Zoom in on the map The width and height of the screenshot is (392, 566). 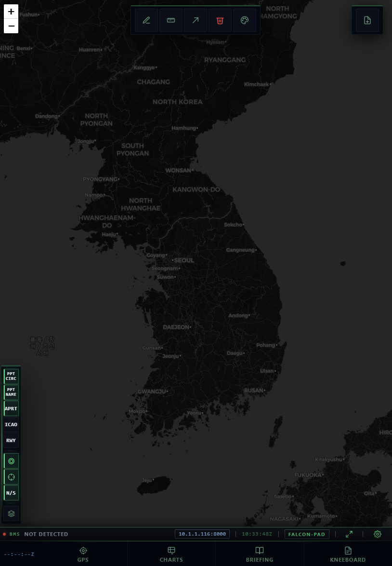(11, 12)
